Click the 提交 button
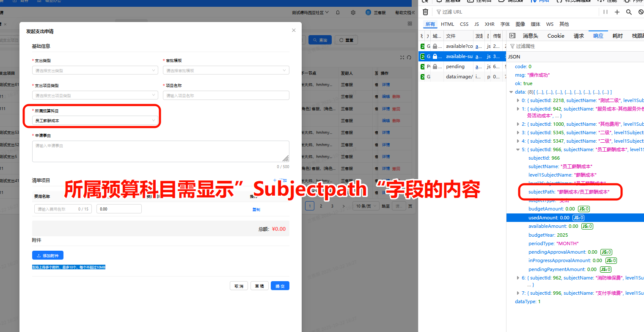Screen dimensions: 644x332 click(x=280, y=286)
